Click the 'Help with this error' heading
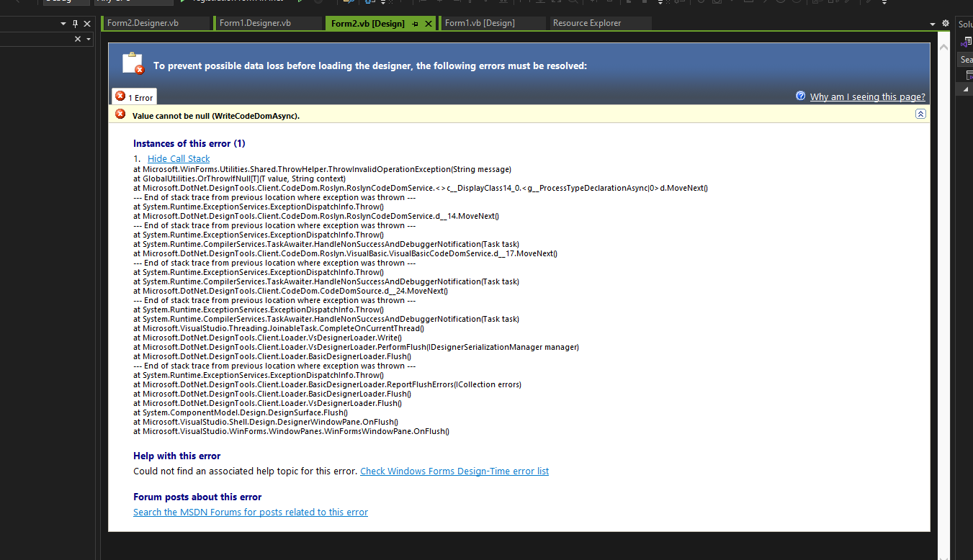973x560 pixels. tap(177, 456)
